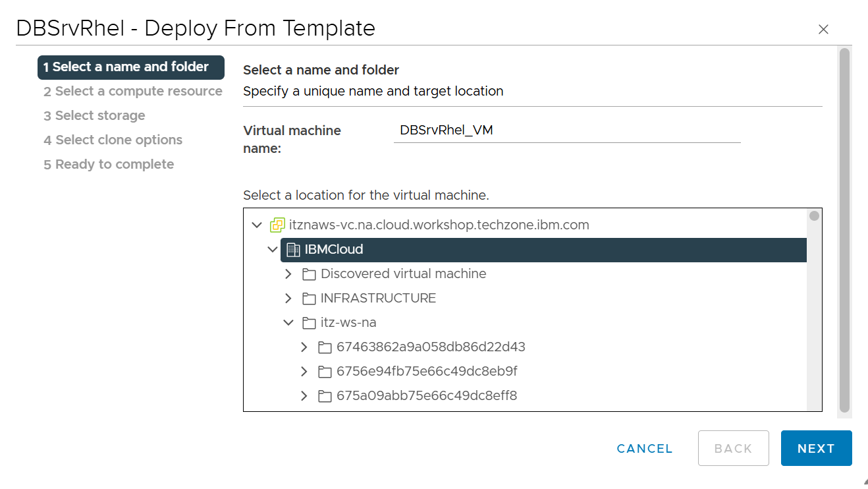The image size is (868, 489).
Task: Click the folder icon beside Discovered virtual machine
Action: (x=309, y=273)
